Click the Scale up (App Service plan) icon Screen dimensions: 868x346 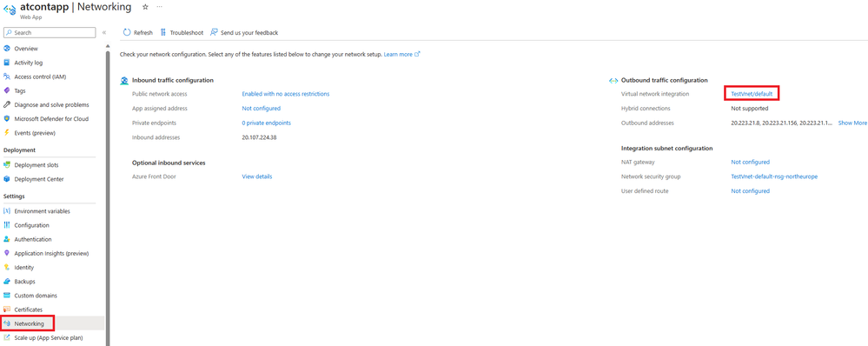(7, 337)
